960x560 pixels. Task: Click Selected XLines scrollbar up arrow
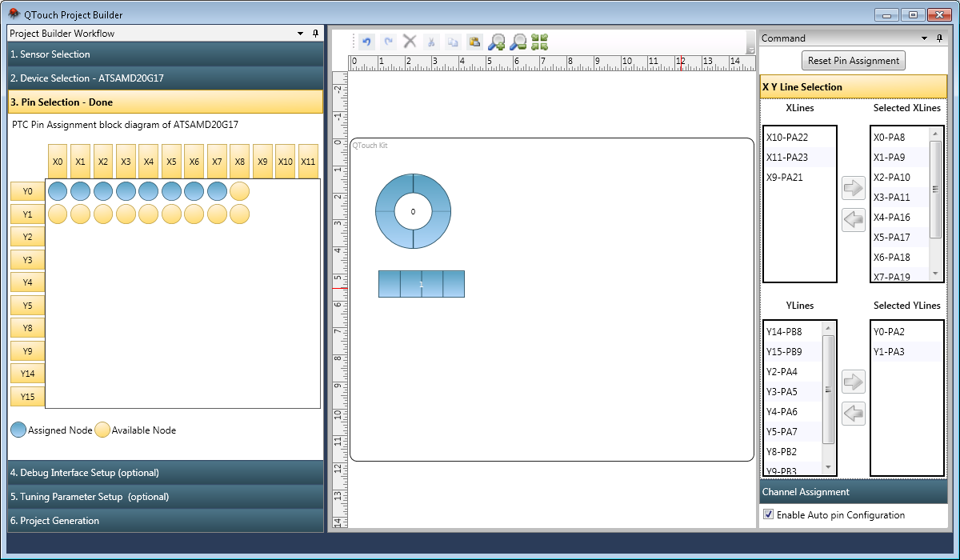click(x=936, y=134)
